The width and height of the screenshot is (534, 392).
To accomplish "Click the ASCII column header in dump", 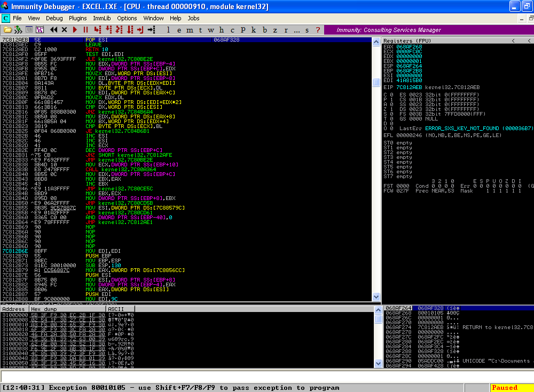I will (121, 309).
